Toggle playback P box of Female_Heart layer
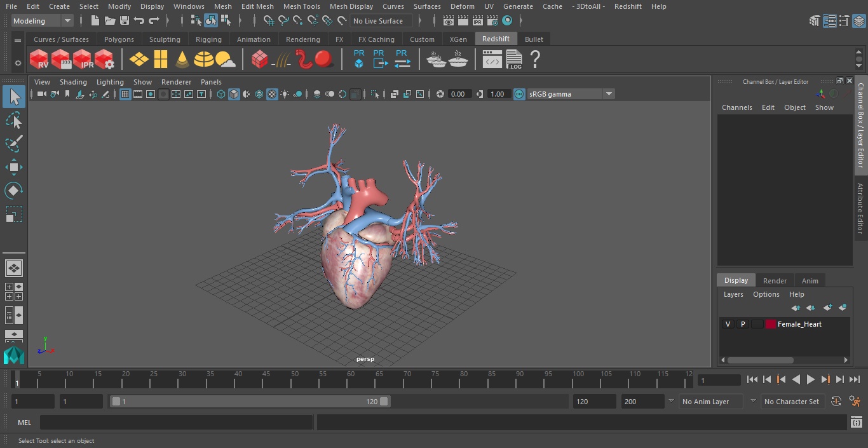 coord(742,324)
